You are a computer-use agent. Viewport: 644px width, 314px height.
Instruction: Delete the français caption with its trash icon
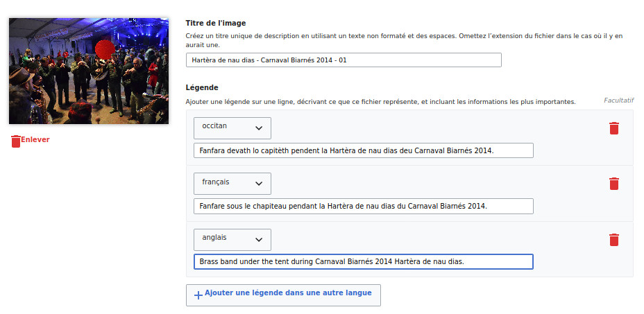click(x=613, y=184)
